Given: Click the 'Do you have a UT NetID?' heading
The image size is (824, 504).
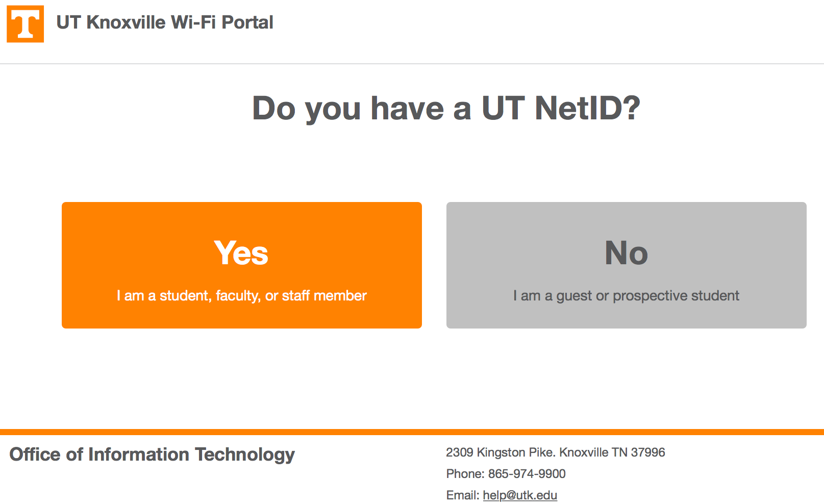Looking at the screenshot, I should (446, 108).
